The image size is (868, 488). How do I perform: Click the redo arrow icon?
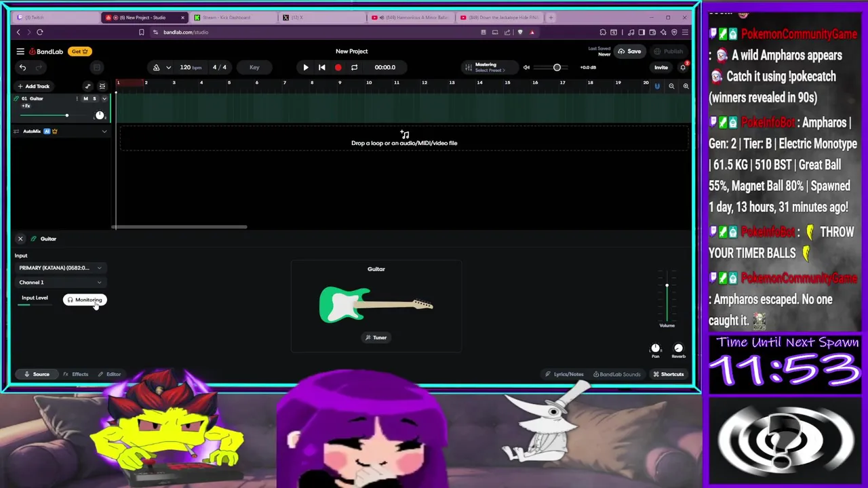39,67
